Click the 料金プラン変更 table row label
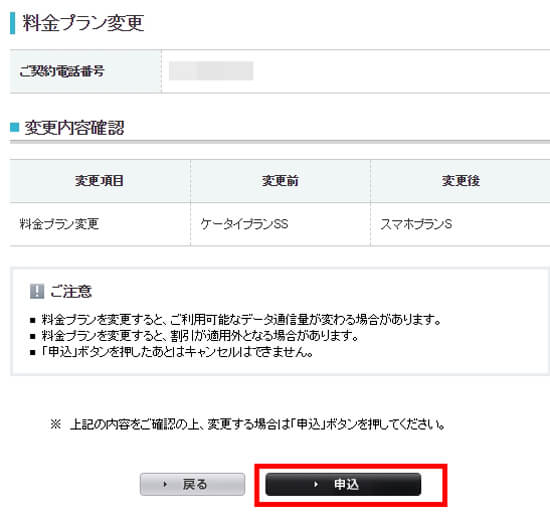 point(59,224)
